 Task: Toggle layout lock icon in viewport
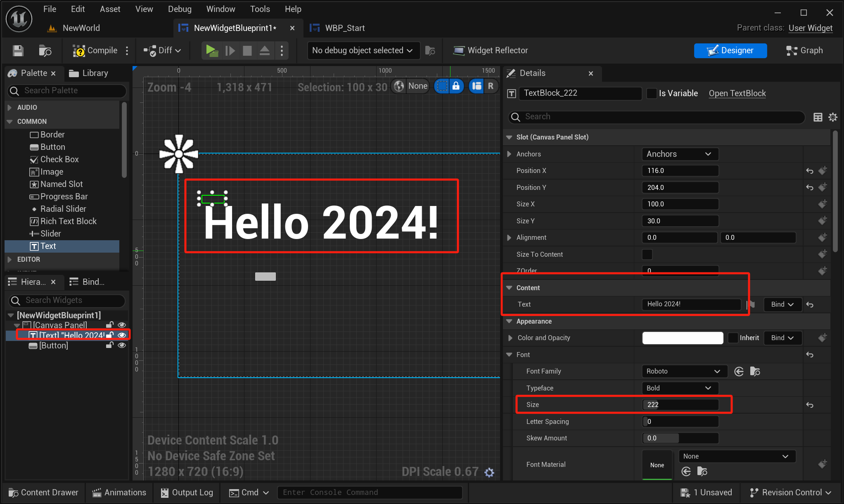[456, 86]
